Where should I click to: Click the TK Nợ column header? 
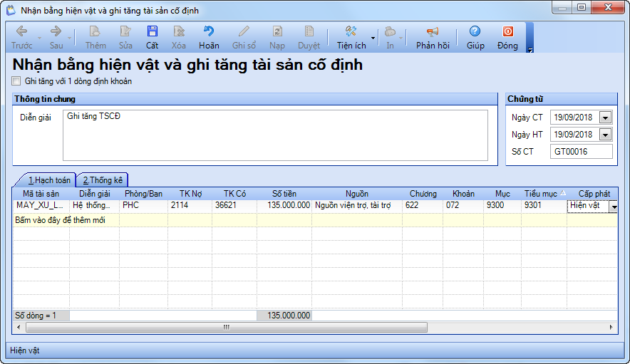190,194
